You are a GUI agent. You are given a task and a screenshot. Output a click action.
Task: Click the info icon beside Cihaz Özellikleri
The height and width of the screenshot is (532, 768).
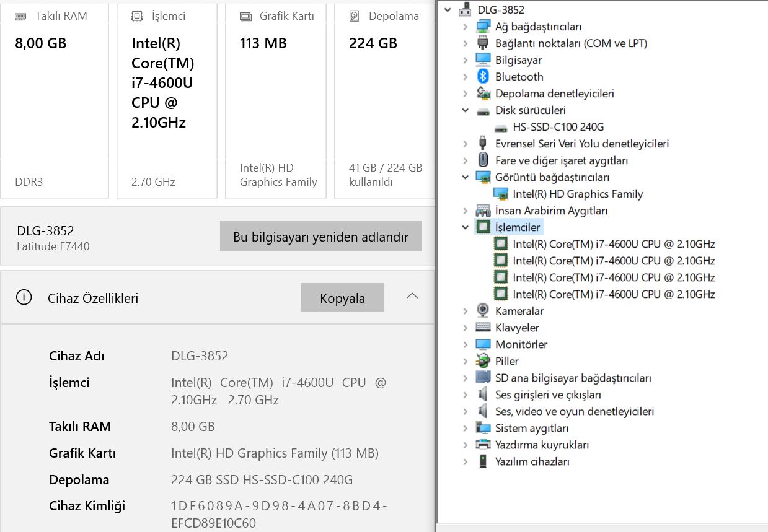tap(24, 298)
